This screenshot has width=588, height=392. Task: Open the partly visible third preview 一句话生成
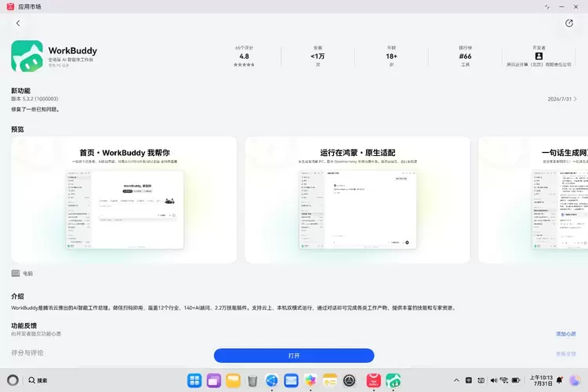pyautogui.click(x=533, y=200)
